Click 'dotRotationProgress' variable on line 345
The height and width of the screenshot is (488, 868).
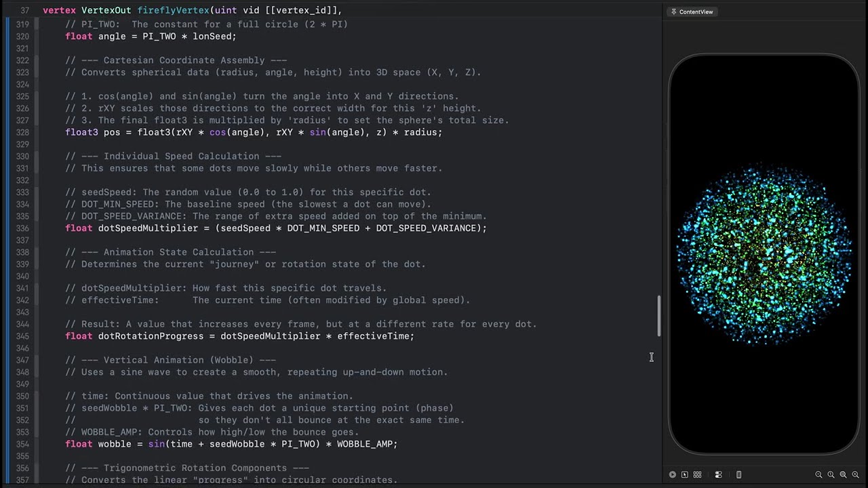(151, 336)
